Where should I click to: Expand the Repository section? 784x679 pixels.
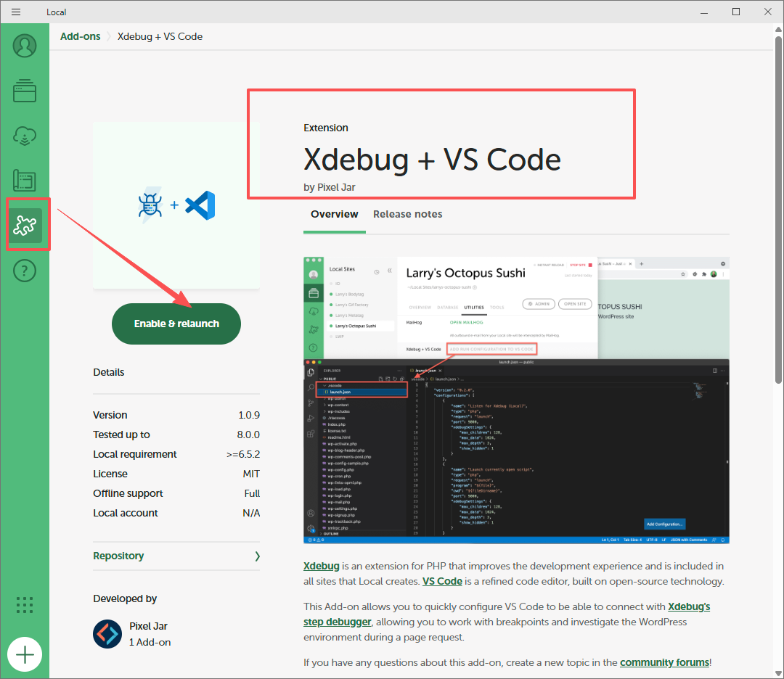click(176, 555)
